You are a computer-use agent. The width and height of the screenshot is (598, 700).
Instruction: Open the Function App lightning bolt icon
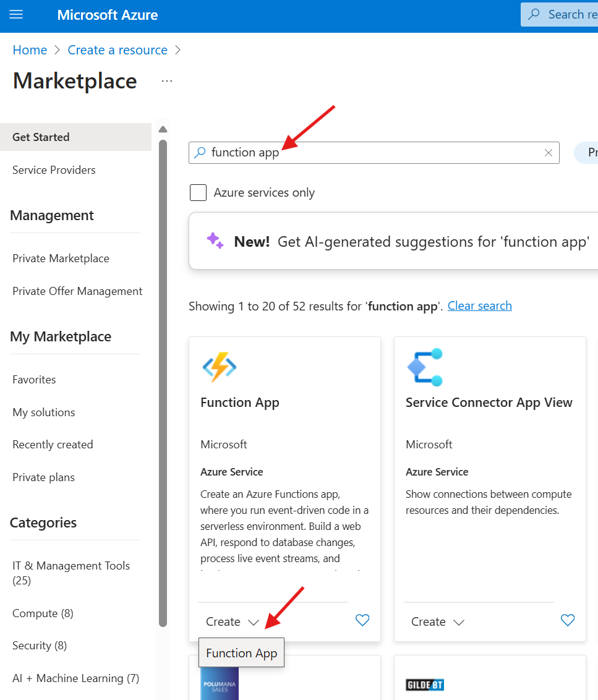(x=219, y=367)
